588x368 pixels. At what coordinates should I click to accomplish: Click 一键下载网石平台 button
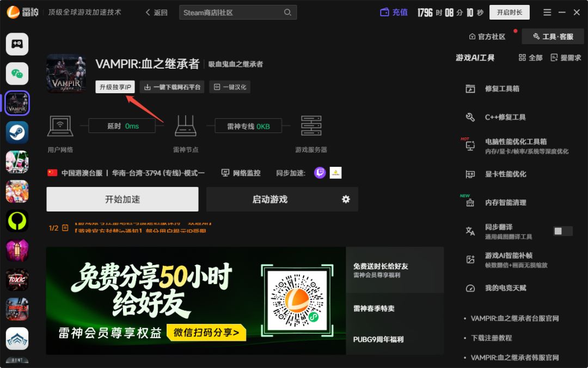coord(172,87)
